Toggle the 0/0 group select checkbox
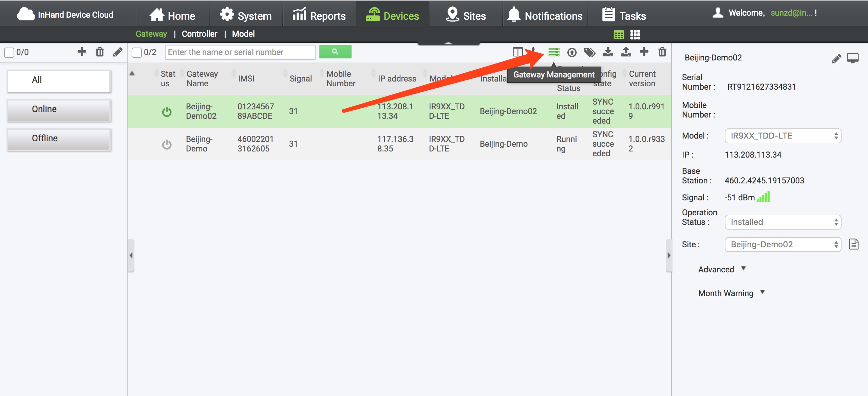 (9, 52)
